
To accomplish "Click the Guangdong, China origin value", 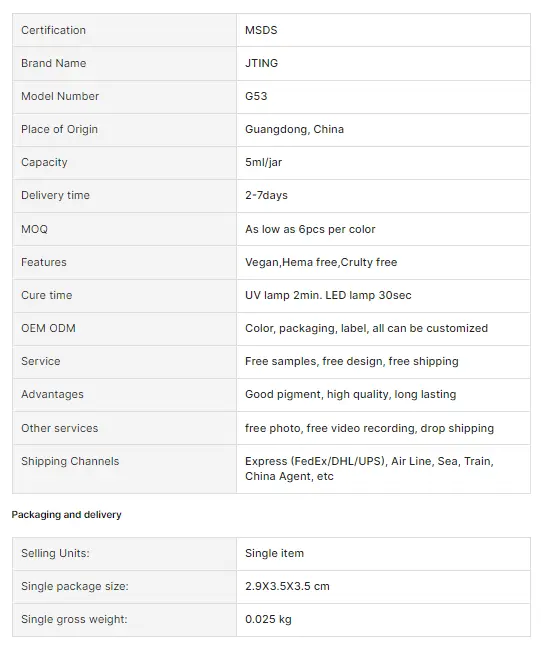I will coord(294,130).
